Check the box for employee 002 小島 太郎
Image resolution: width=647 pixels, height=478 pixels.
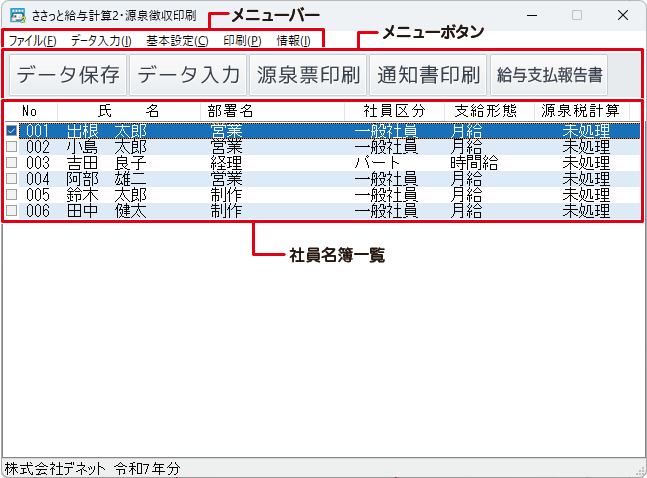pyautogui.click(x=12, y=145)
